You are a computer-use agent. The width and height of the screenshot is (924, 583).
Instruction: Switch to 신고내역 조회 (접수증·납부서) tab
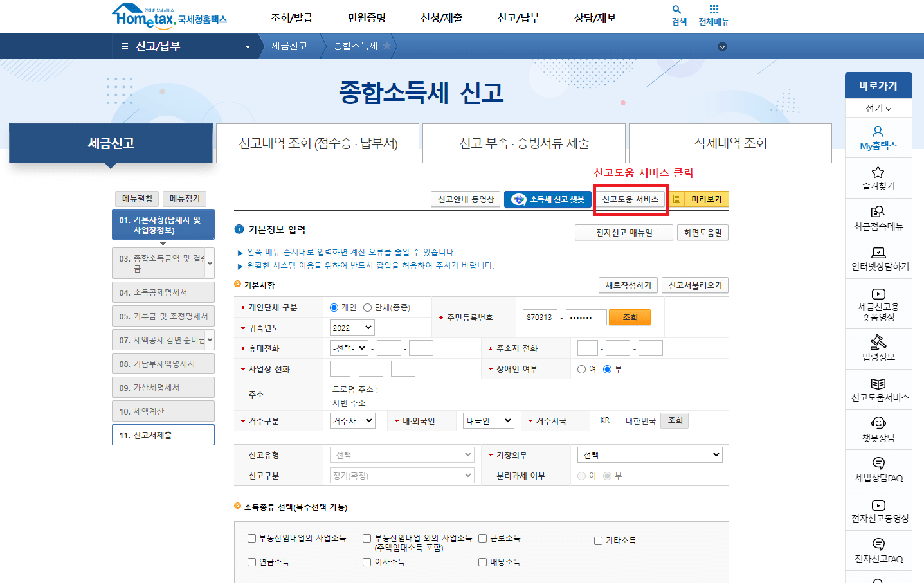(x=318, y=143)
